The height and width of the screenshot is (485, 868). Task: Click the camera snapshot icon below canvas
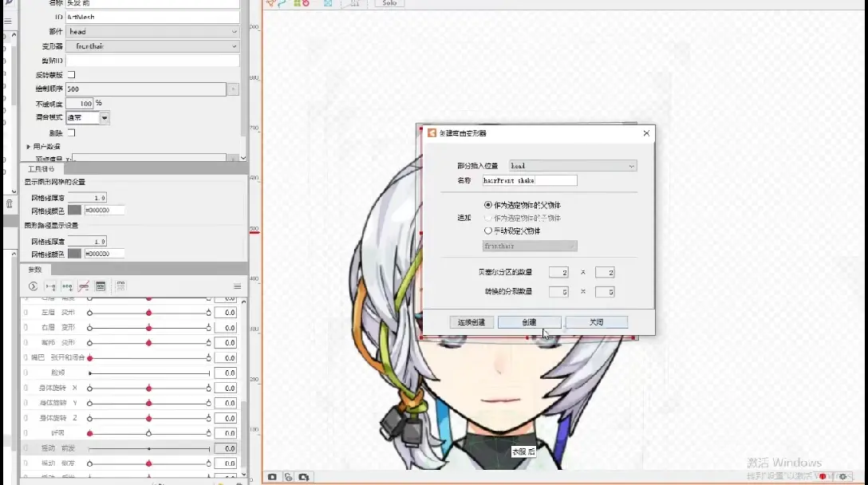coord(272,477)
